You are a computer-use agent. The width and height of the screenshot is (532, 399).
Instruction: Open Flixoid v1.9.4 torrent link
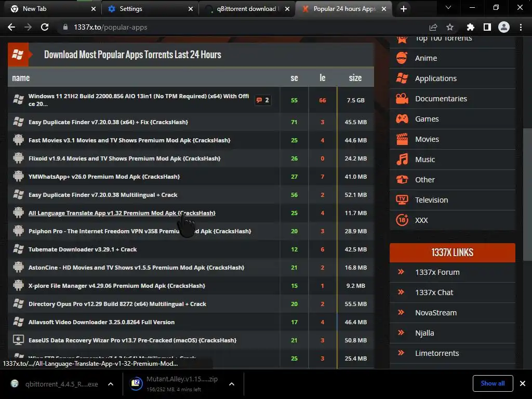[125, 158]
